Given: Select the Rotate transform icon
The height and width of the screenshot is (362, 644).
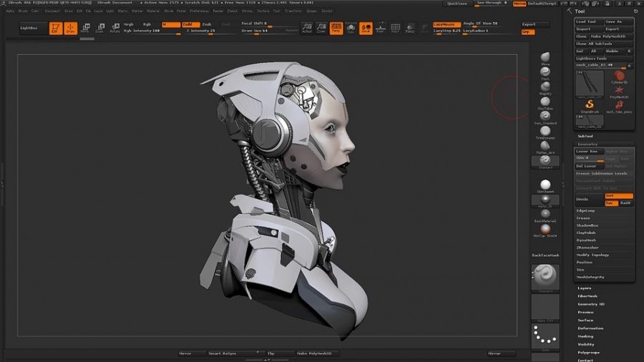Looking at the screenshot, I should [x=114, y=29].
